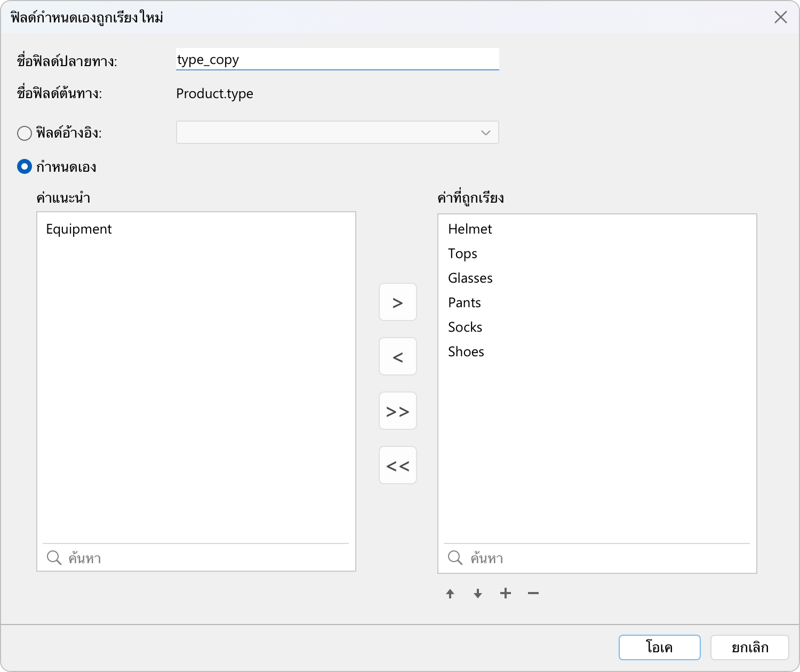Image resolution: width=800 pixels, height=672 pixels.
Task: Select Helmet in the sorted values list
Action: coord(470,229)
